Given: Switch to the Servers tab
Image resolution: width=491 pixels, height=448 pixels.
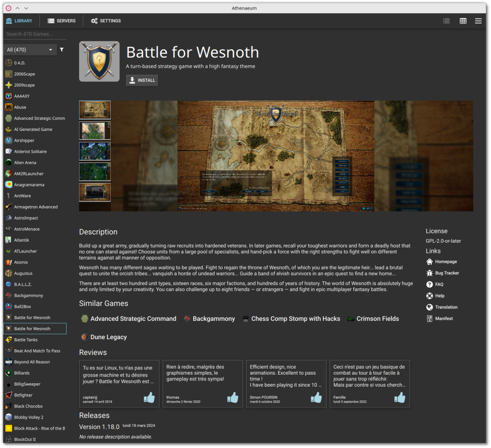Looking at the screenshot, I should 61,21.
